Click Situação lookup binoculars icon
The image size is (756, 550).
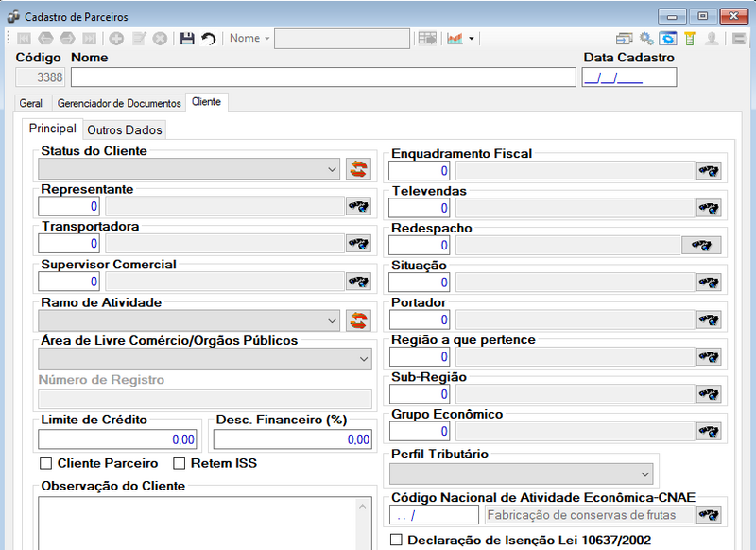click(709, 283)
